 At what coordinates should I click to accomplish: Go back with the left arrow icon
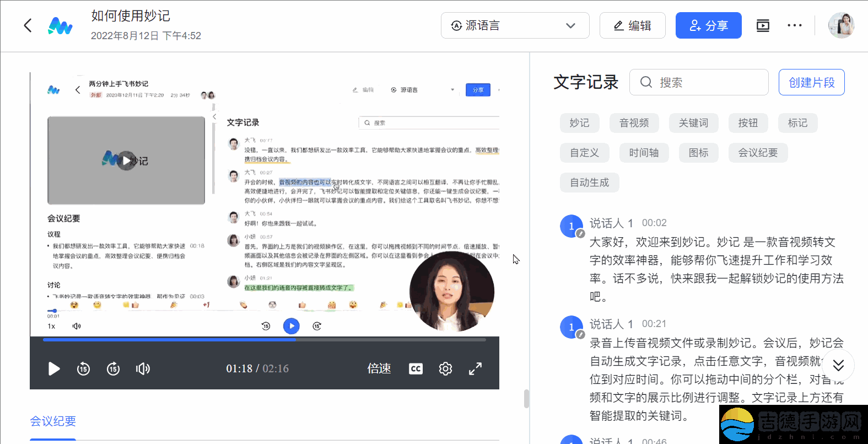28,25
